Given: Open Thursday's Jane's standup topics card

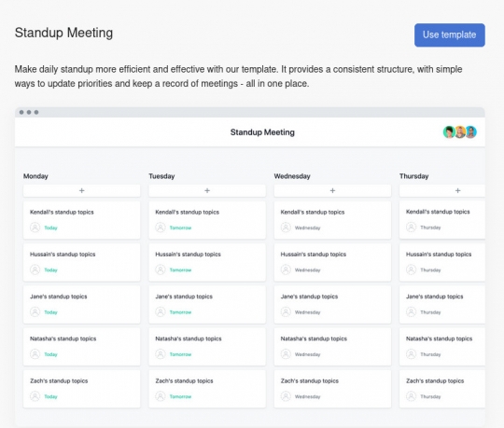Looking at the screenshot, I should (442, 304).
